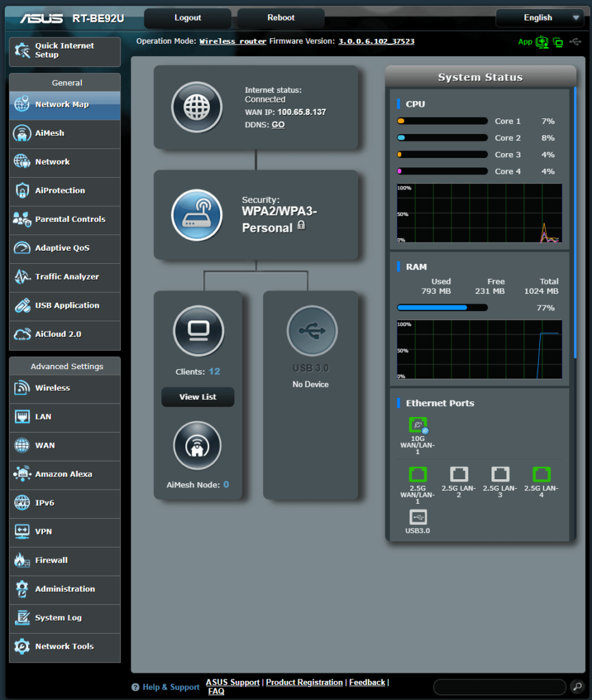
Task: Click the System Status vertical scrollbar
Action: (x=575, y=222)
